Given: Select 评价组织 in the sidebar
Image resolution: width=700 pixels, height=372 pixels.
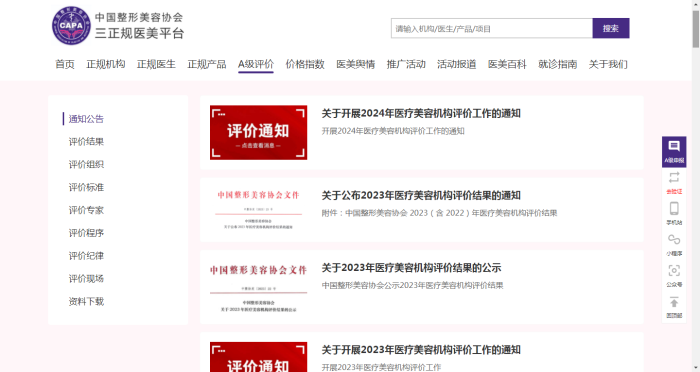Looking at the screenshot, I should [x=86, y=164].
